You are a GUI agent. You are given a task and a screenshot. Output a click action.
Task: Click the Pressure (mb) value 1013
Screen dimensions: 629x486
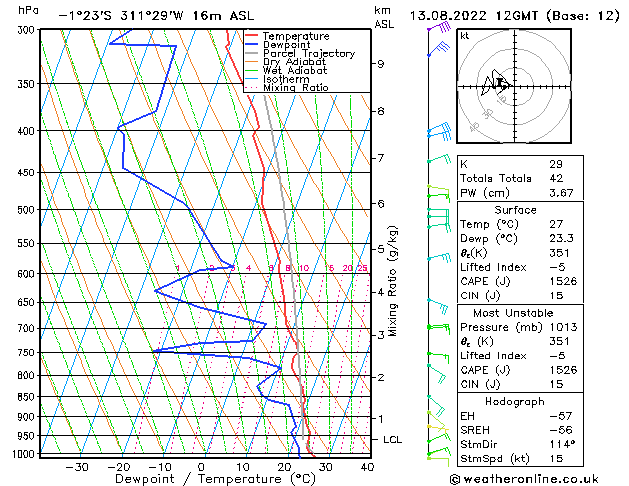[x=563, y=327]
